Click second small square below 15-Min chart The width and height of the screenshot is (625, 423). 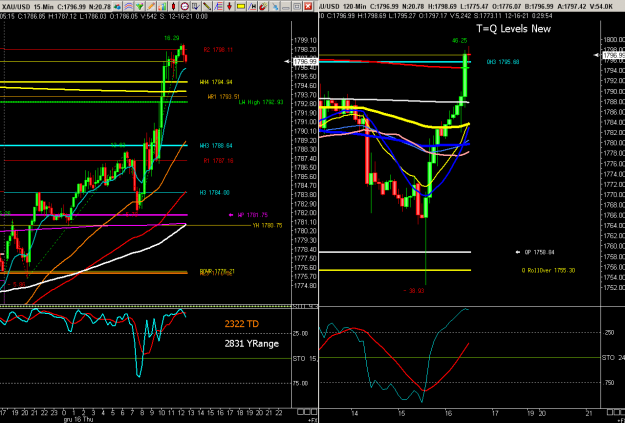point(306,412)
